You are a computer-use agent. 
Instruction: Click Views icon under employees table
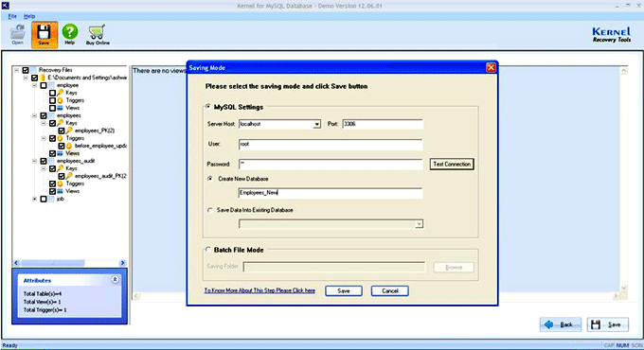[61, 153]
